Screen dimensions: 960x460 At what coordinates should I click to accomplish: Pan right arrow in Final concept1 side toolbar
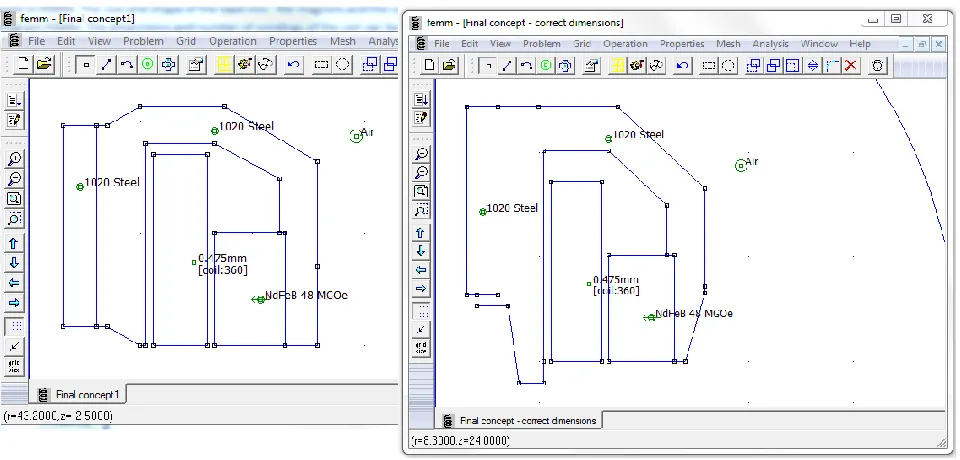pyautogui.click(x=14, y=303)
